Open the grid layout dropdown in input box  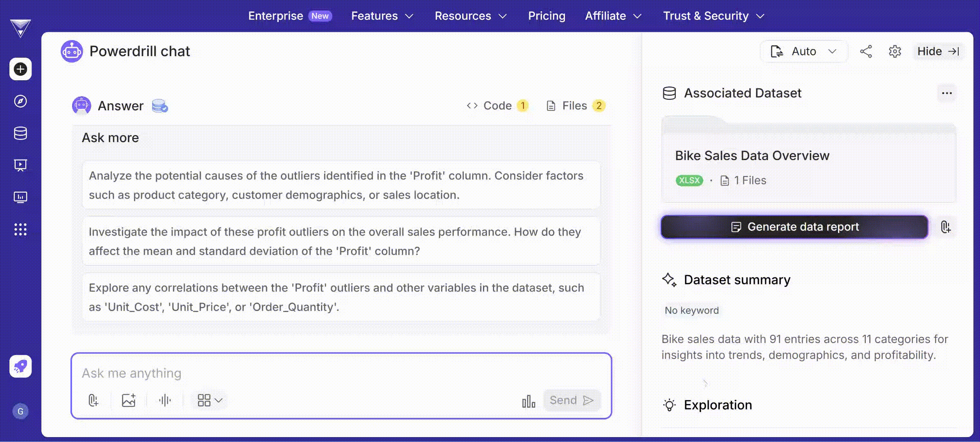click(x=210, y=400)
